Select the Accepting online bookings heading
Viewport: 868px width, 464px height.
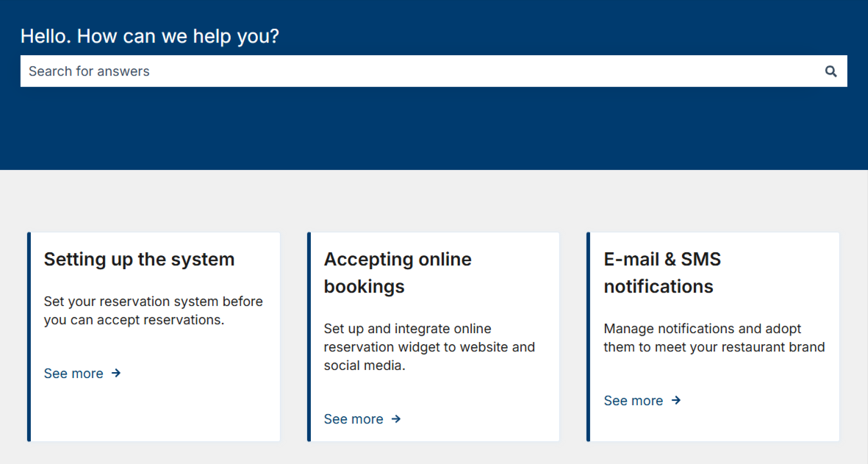(398, 272)
